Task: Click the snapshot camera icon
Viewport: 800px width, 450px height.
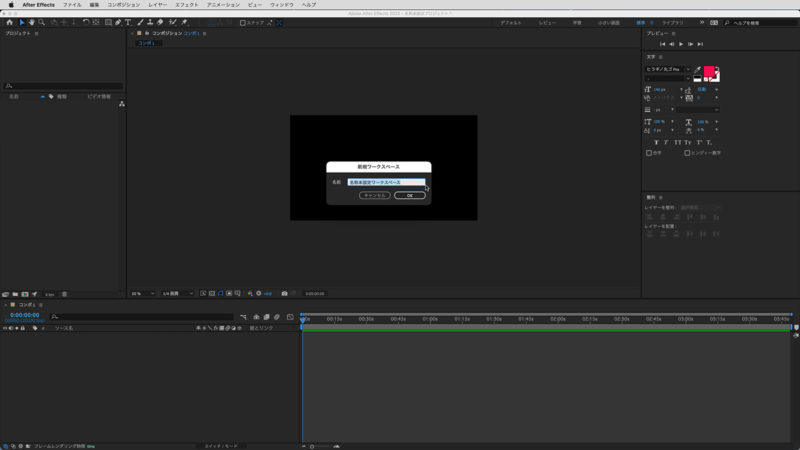Action: coord(285,293)
